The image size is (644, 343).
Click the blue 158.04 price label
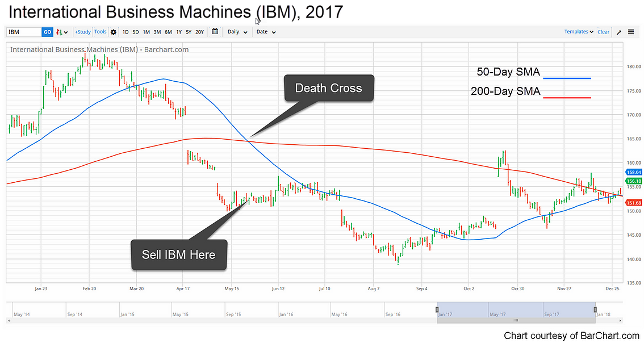[x=634, y=173]
